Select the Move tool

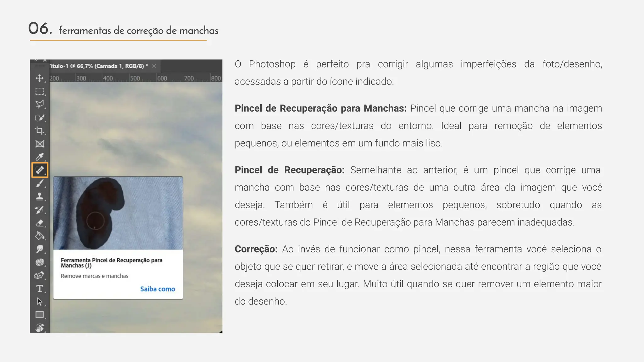coord(40,78)
